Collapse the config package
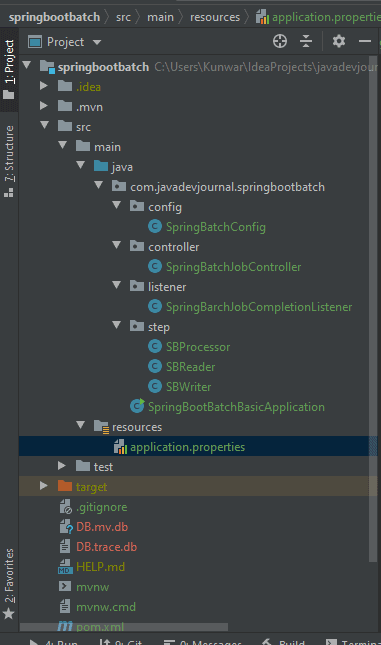Screen dimensions: 381x645 (117, 205)
